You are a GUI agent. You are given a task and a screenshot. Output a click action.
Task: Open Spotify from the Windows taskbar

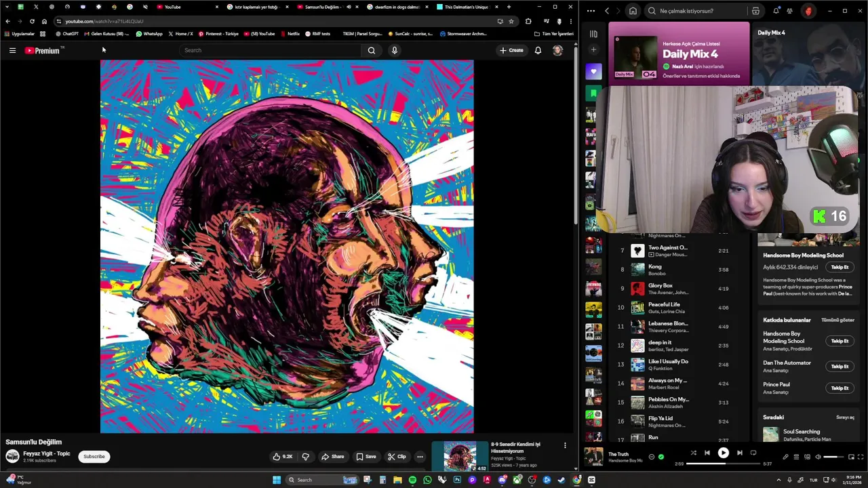(x=412, y=480)
